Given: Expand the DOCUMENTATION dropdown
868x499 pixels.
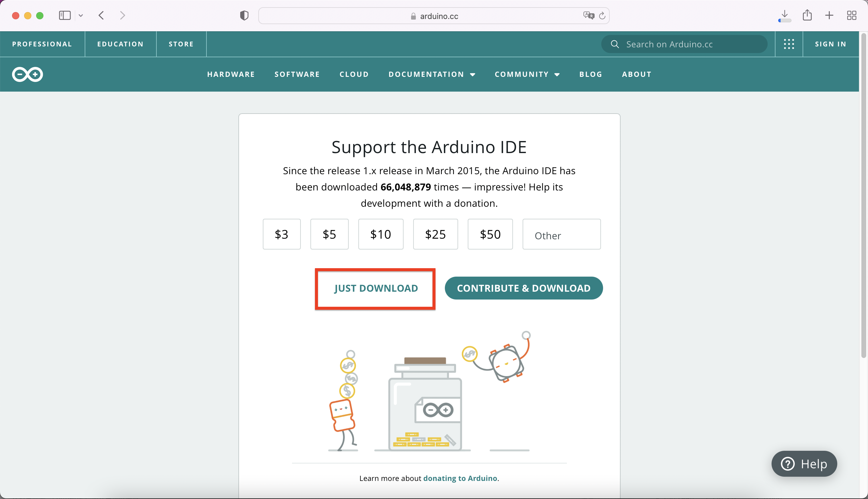Looking at the screenshot, I should click(432, 74).
